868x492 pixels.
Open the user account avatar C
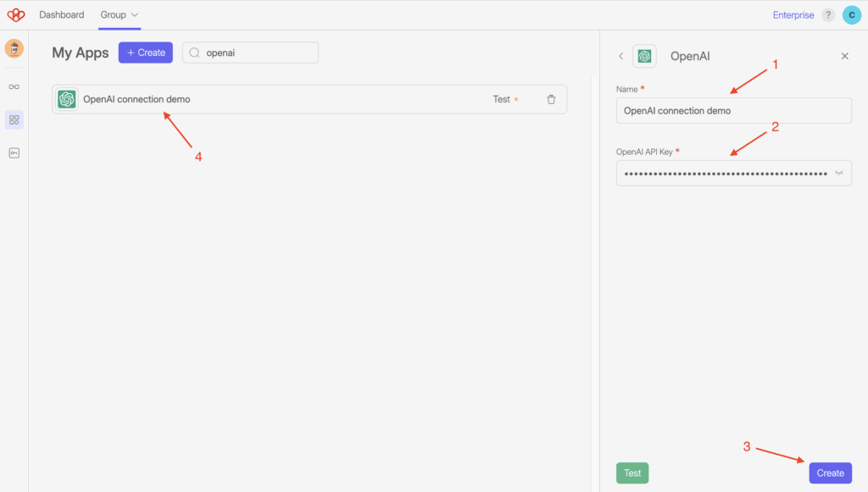852,15
